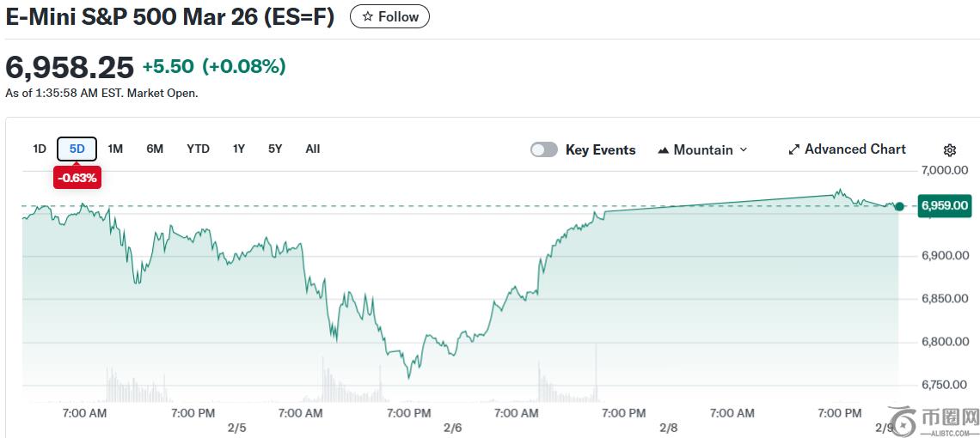Choose the 1Y time range
Image resolution: width=980 pixels, height=438 pixels.
pos(239,149)
